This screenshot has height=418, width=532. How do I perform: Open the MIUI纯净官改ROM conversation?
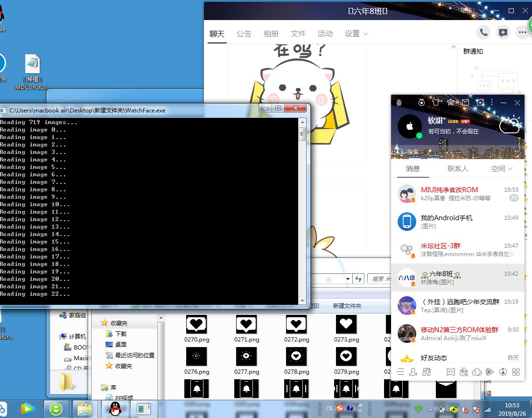pos(458,194)
